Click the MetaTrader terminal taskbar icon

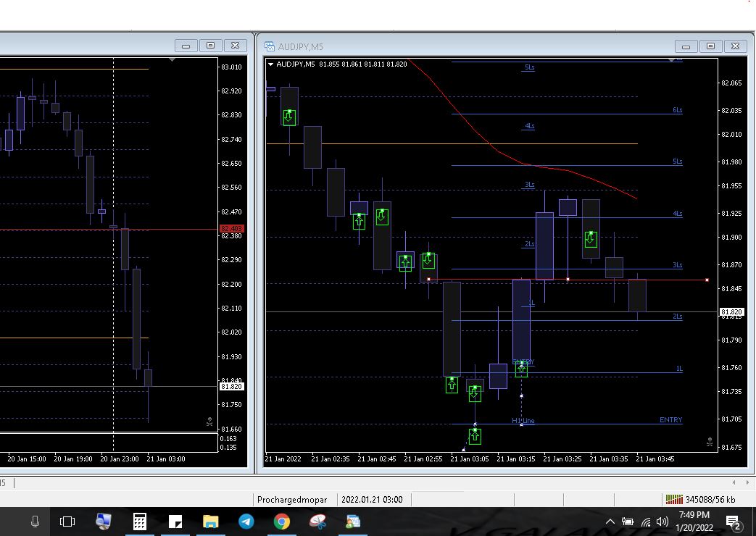[x=353, y=521]
